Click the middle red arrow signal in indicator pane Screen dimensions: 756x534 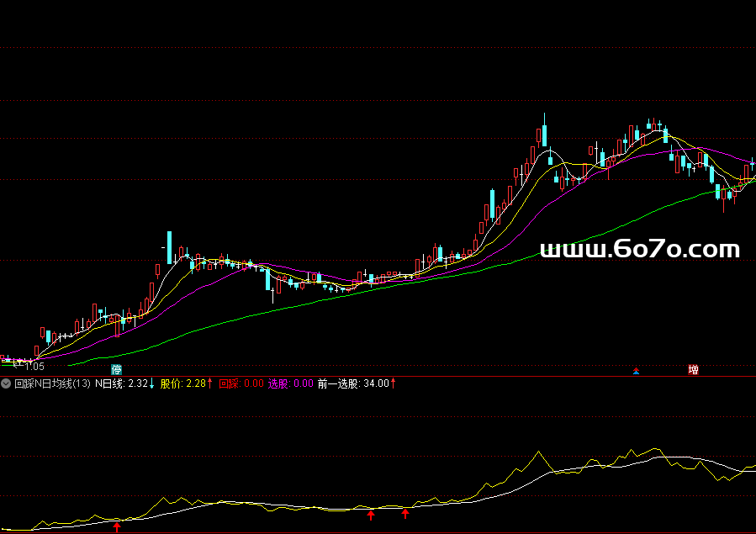[371, 515]
